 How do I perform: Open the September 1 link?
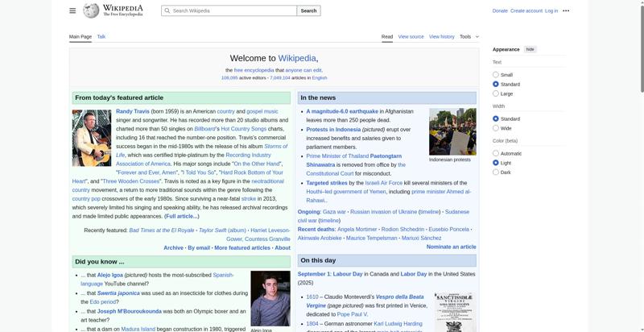(x=314, y=274)
